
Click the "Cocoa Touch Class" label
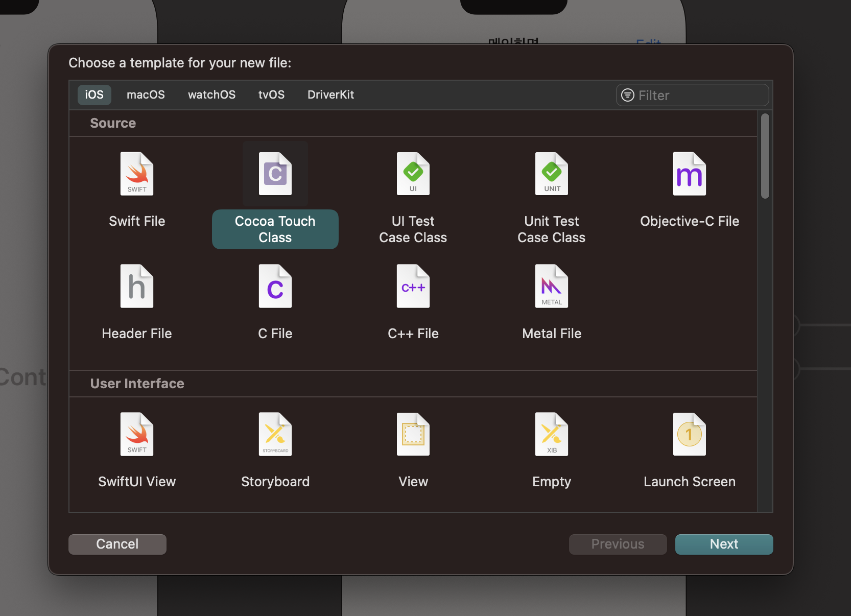coord(275,229)
